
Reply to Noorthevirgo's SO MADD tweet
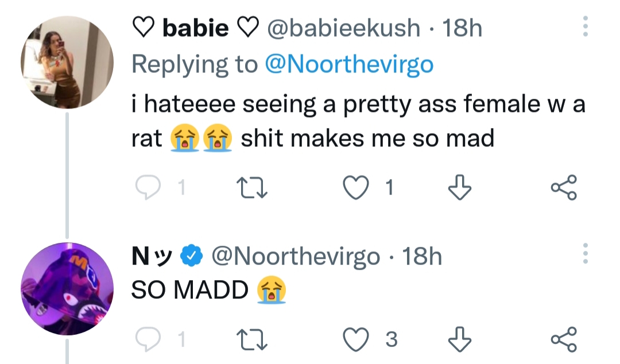click(x=148, y=339)
